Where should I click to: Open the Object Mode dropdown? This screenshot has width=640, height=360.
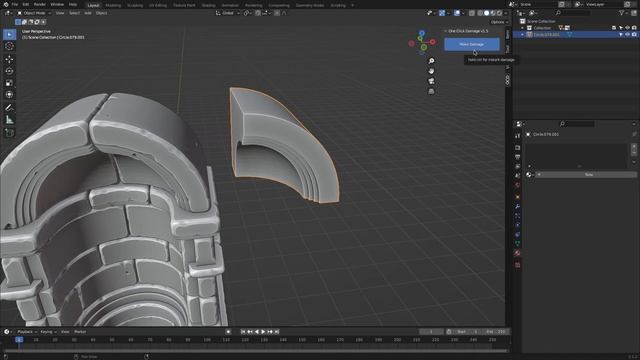point(34,13)
